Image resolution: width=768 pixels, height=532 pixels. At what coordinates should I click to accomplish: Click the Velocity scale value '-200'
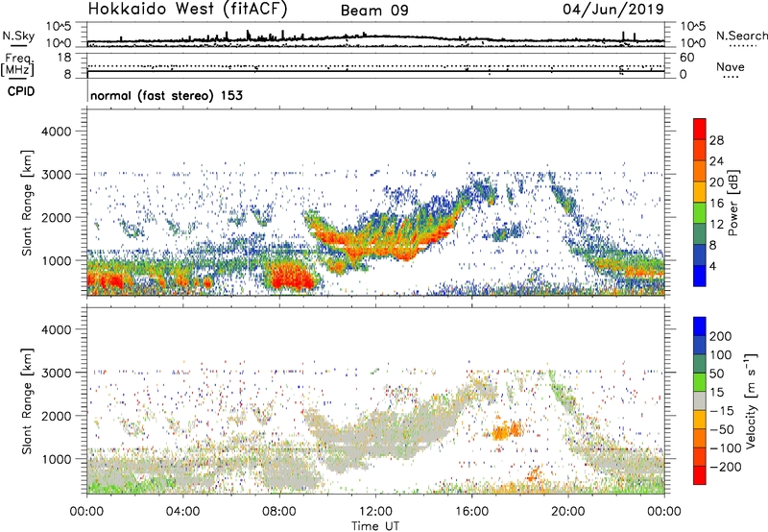coord(726,467)
